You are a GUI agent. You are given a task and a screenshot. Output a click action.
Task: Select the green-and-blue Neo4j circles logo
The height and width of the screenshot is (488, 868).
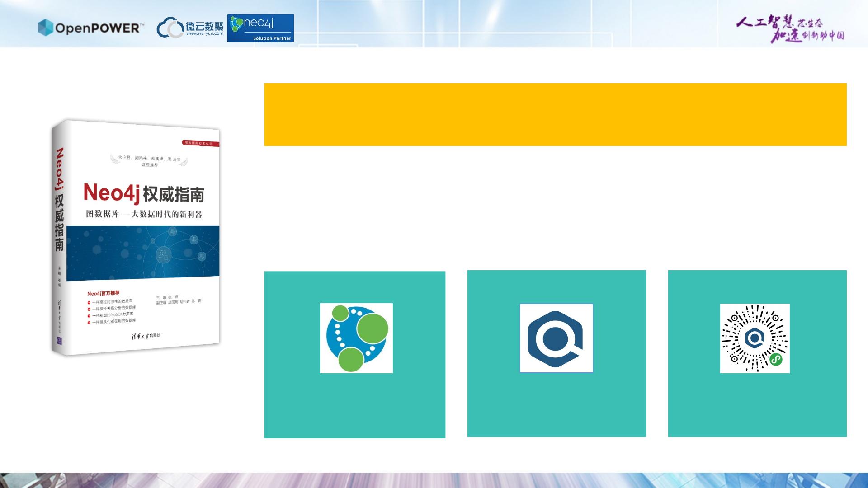pyautogui.click(x=356, y=338)
